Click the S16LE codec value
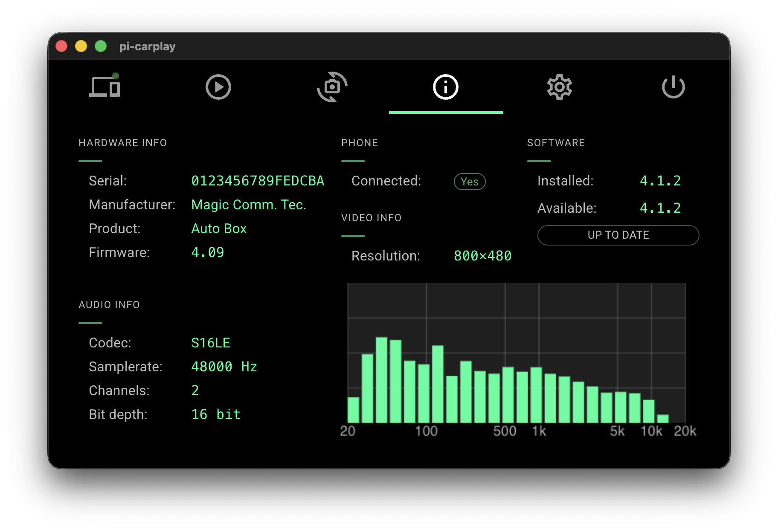This screenshot has width=778, height=532. [x=211, y=343]
